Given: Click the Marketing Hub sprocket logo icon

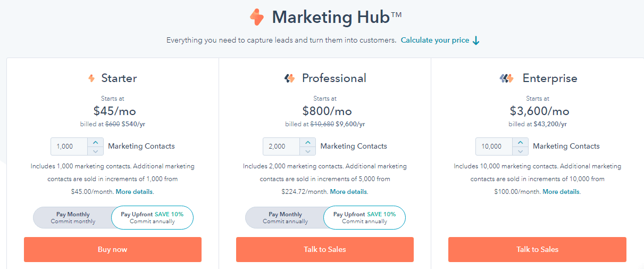Looking at the screenshot, I should [x=257, y=17].
